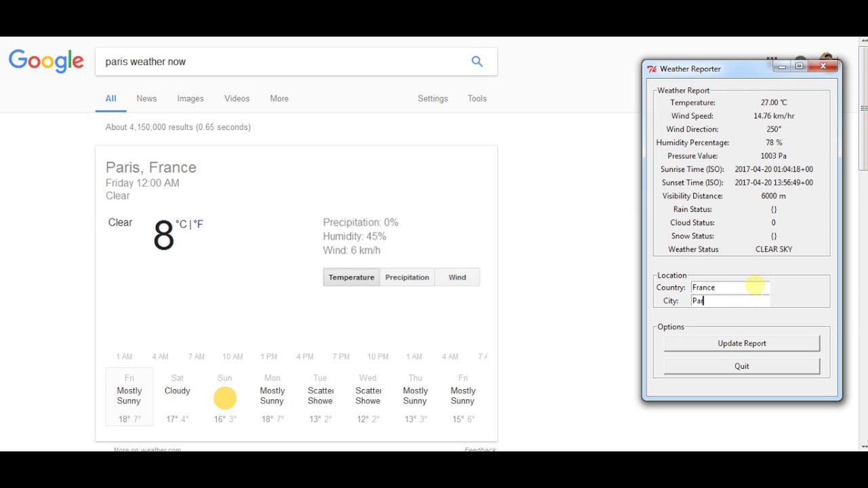868x488 pixels.
Task: Minimize the Weather Reporter window
Action: click(782, 66)
